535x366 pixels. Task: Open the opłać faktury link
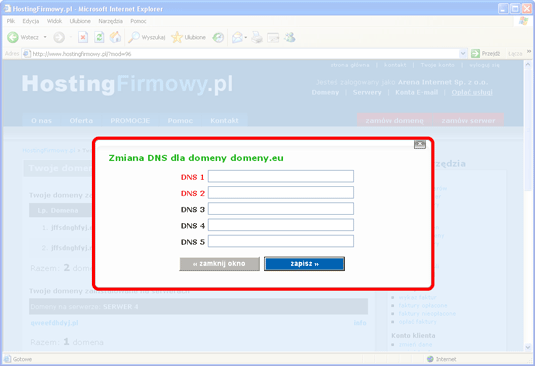[417, 322]
